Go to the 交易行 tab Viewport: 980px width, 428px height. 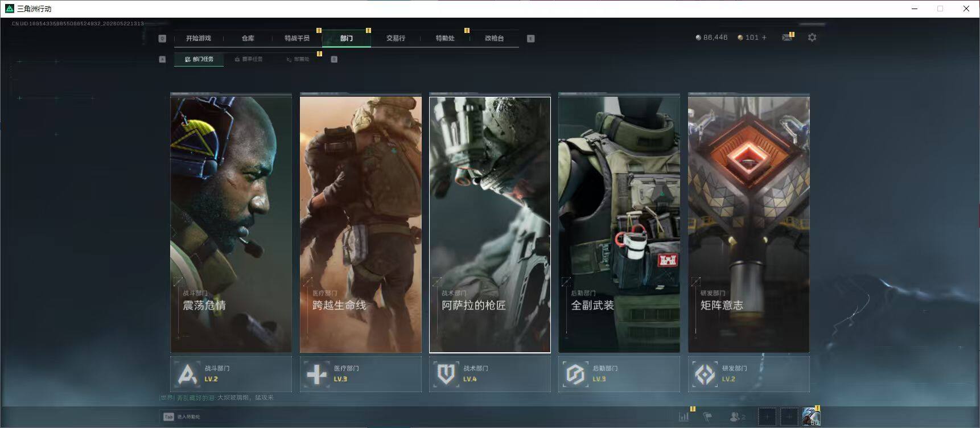396,38
